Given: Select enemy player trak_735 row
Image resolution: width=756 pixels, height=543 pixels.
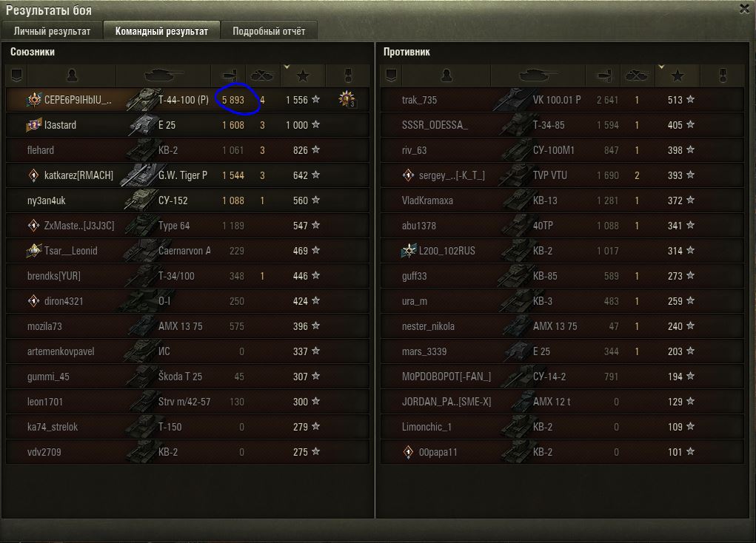Looking at the screenshot, I should 562,100.
